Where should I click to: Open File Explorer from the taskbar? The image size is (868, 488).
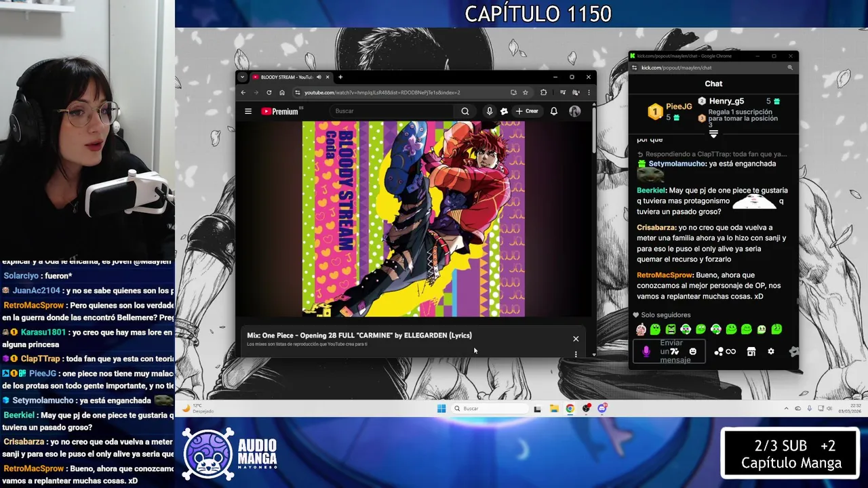point(554,408)
